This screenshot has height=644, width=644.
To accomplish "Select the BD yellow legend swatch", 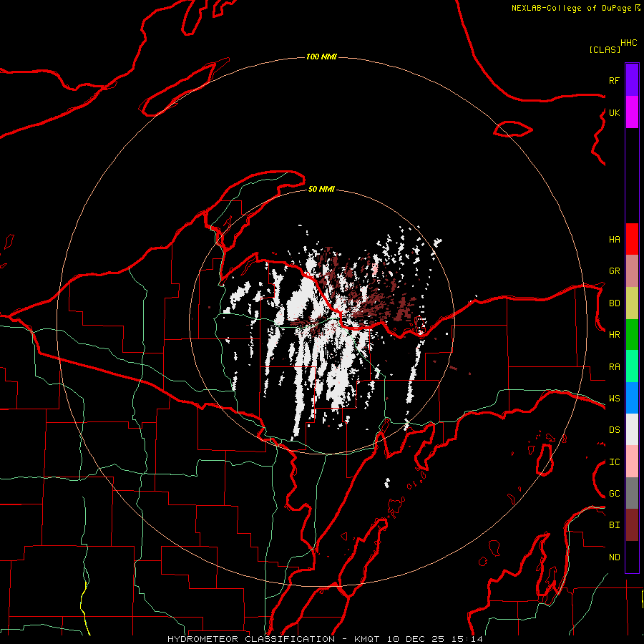I will tap(632, 303).
